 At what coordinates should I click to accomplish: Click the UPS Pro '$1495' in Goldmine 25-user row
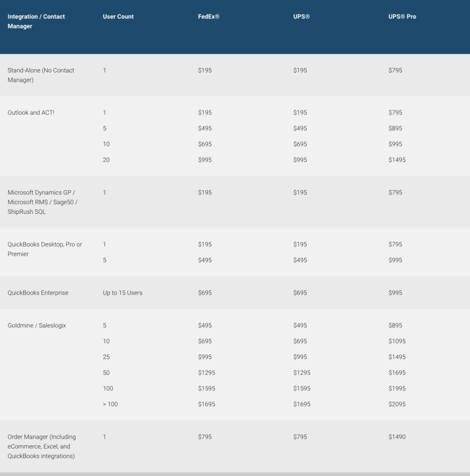point(397,357)
